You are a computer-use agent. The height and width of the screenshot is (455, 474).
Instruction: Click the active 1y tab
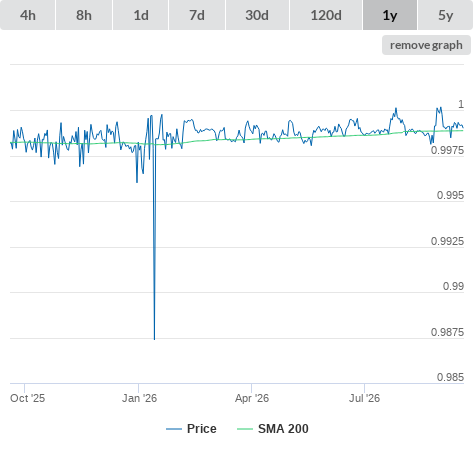tap(390, 15)
